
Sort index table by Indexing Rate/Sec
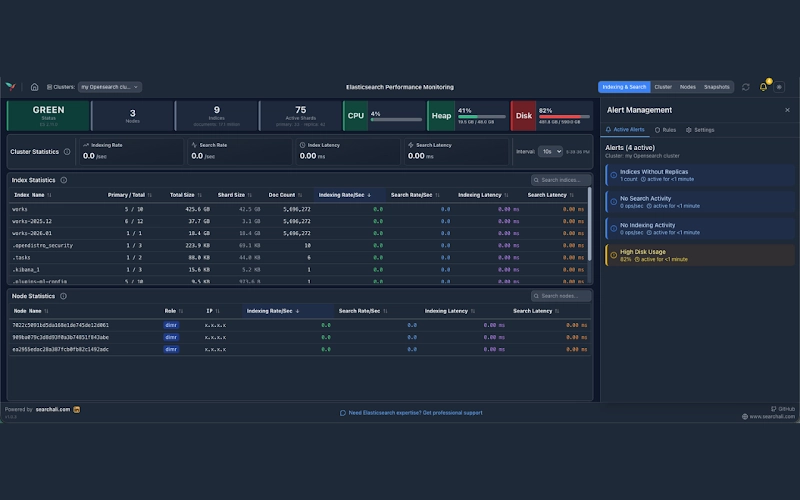(x=345, y=195)
